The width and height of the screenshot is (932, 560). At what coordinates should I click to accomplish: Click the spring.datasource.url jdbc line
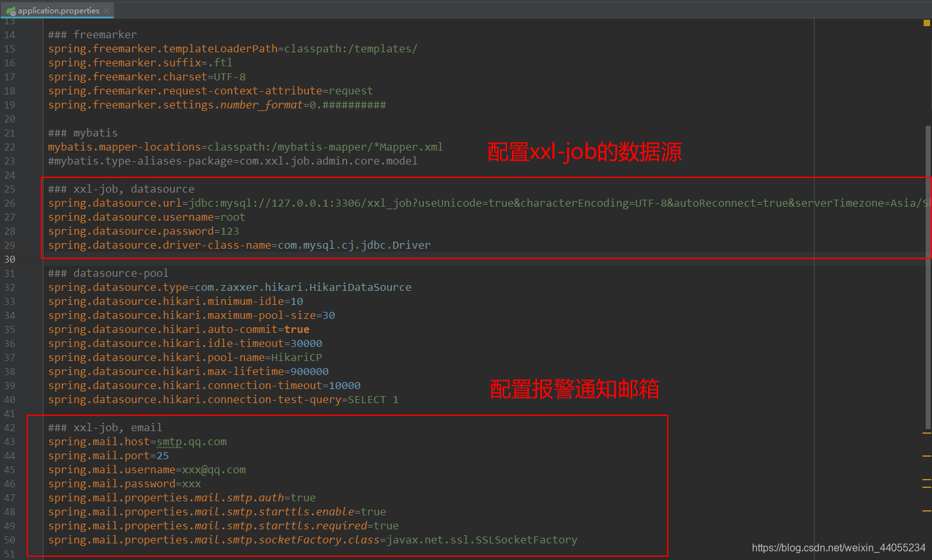tap(490, 203)
